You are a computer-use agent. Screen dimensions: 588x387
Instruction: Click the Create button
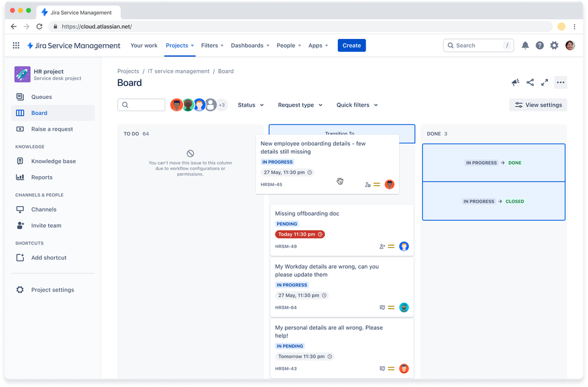351,45
